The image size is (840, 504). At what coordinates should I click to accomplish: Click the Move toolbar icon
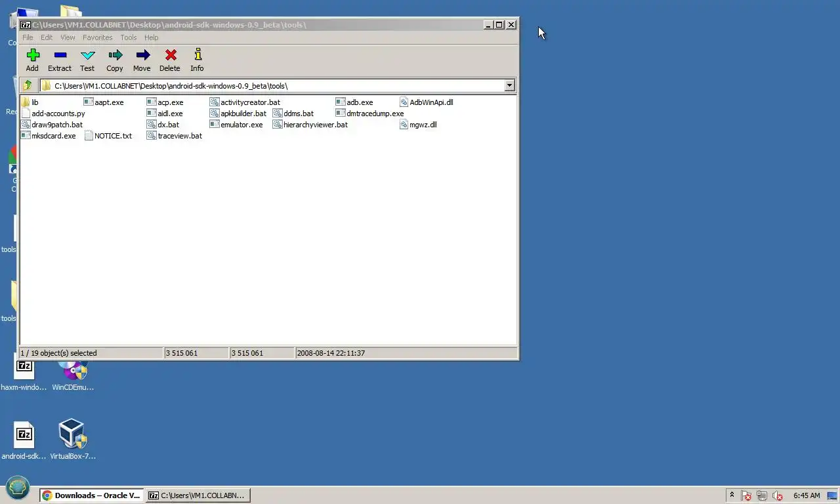pos(142,55)
